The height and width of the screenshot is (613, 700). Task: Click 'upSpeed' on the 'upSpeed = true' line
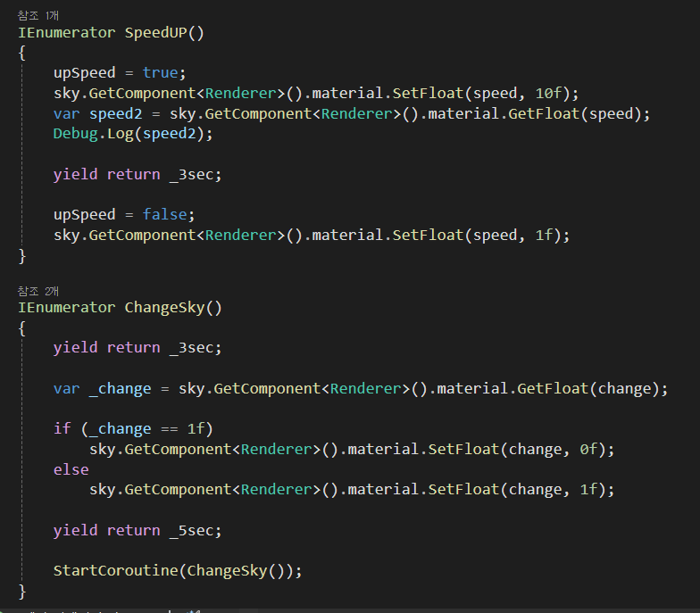tap(84, 73)
